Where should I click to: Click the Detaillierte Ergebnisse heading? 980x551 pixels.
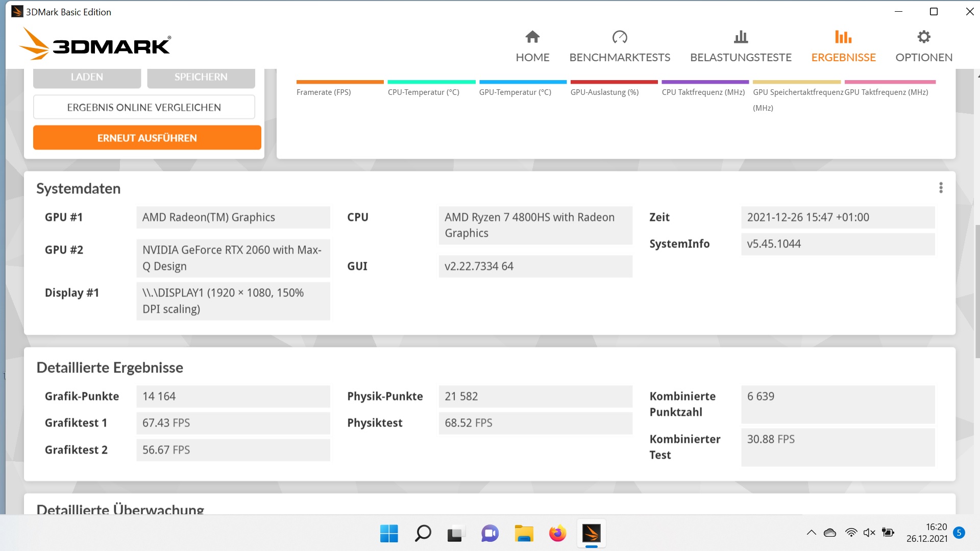coord(110,367)
